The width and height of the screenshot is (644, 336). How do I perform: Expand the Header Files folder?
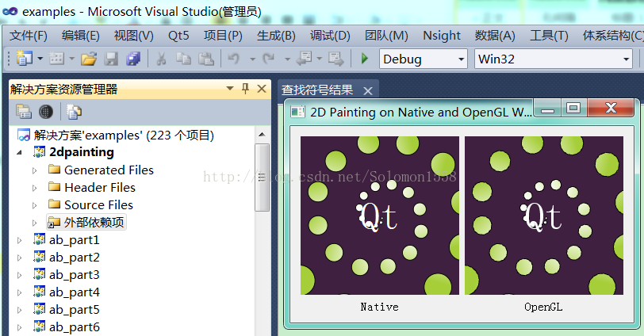click(35, 188)
